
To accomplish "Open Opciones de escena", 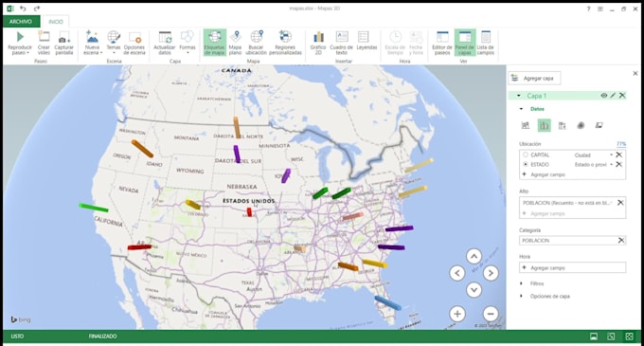I will tap(134, 43).
